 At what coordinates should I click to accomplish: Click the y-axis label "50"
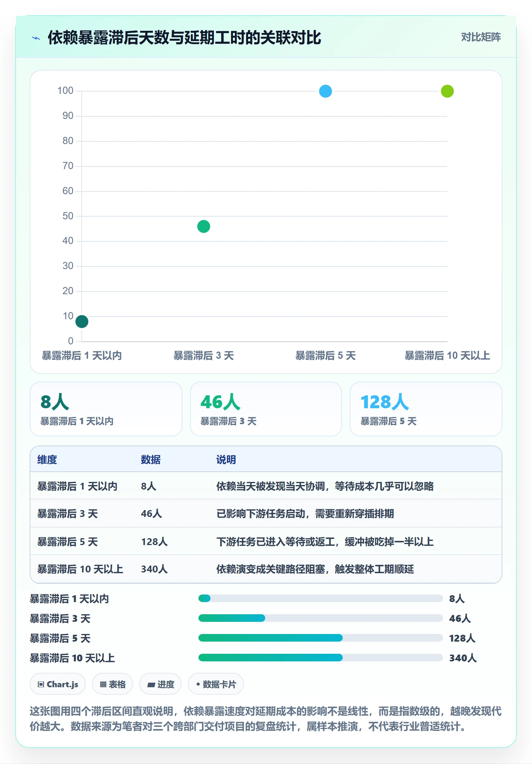(68, 216)
